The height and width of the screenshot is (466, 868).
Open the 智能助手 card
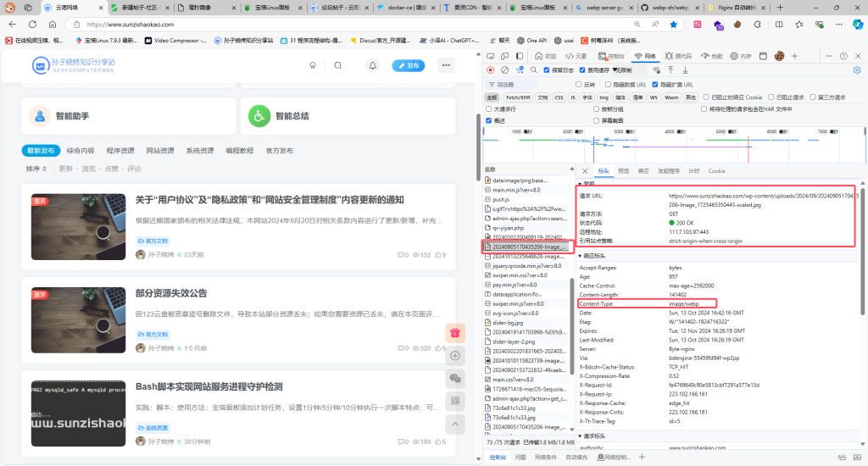pyautogui.click(x=129, y=116)
